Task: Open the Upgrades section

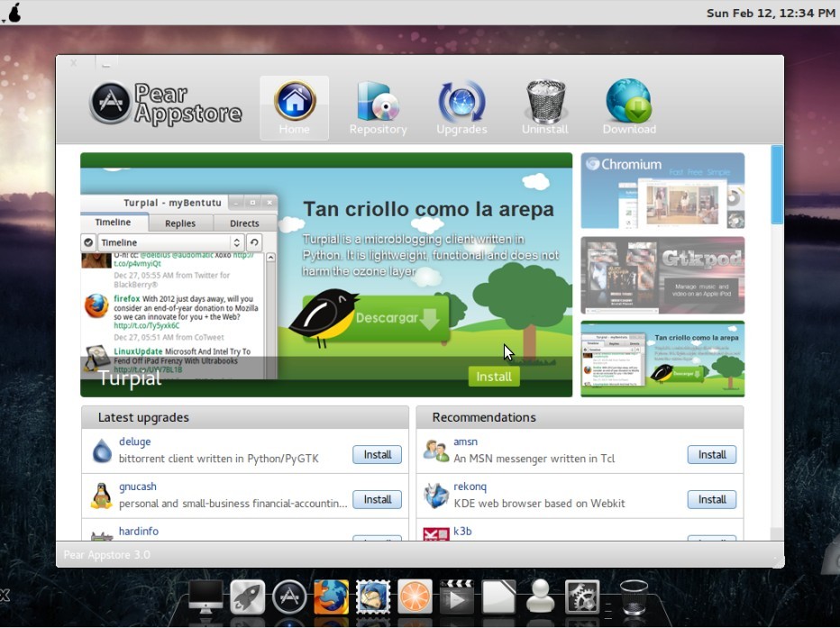Action: [x=461, y=107]
